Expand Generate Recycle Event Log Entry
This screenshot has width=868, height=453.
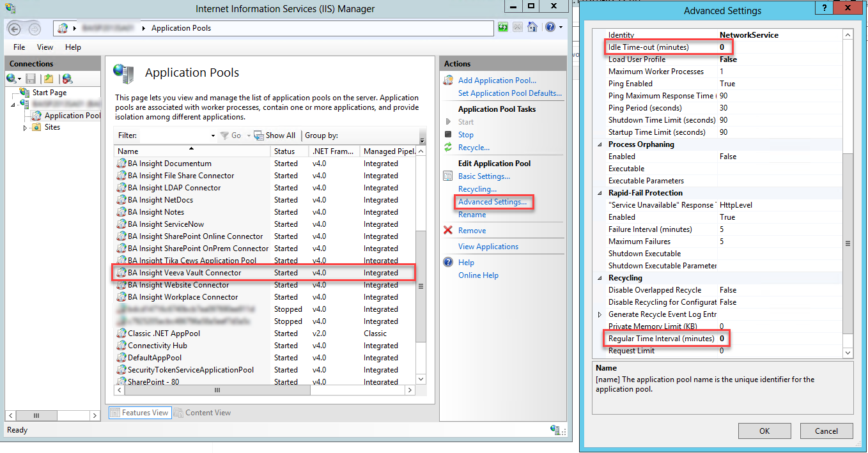point(600,314)
